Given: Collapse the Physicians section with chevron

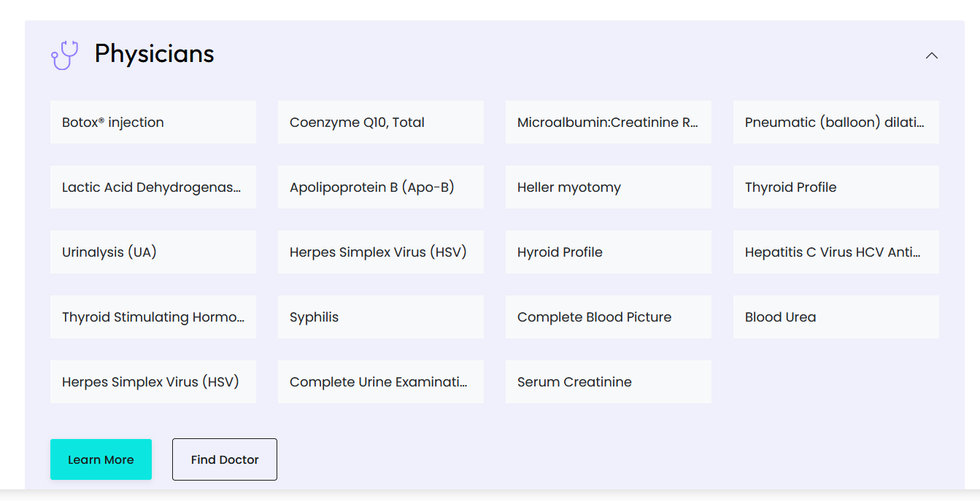Looking at the screenshot, I should [931, 55].
